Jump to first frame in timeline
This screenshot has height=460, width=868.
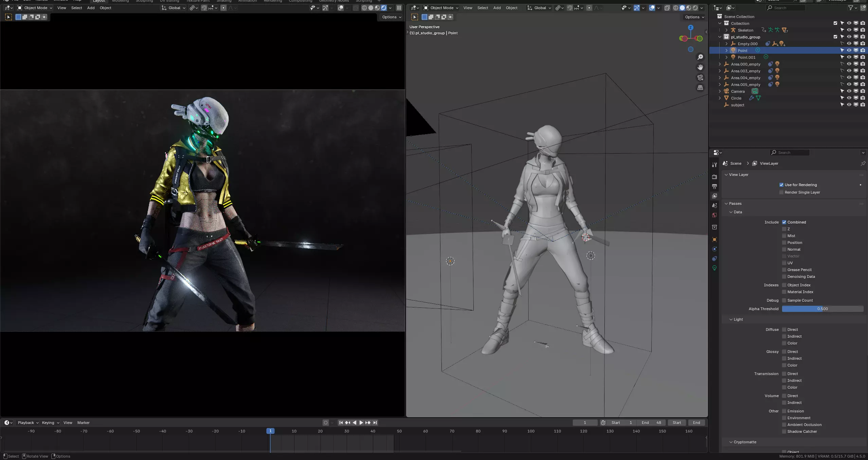pos(341,423)
